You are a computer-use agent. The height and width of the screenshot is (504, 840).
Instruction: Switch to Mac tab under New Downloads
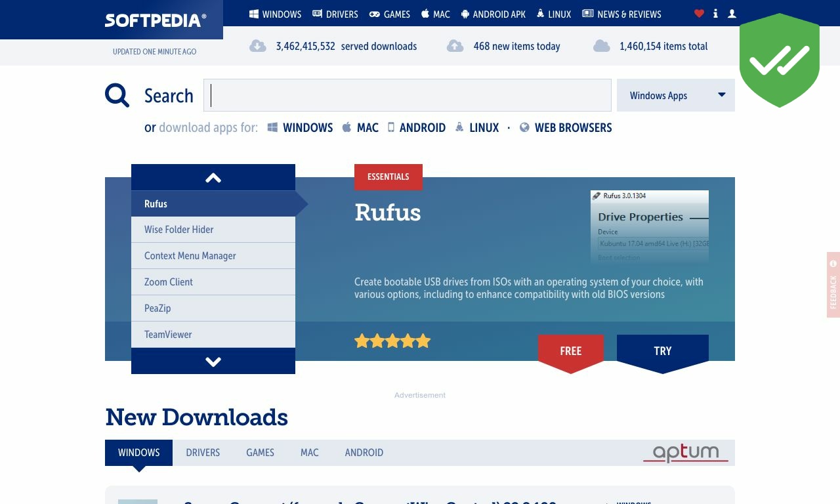[x=310, y=453]
